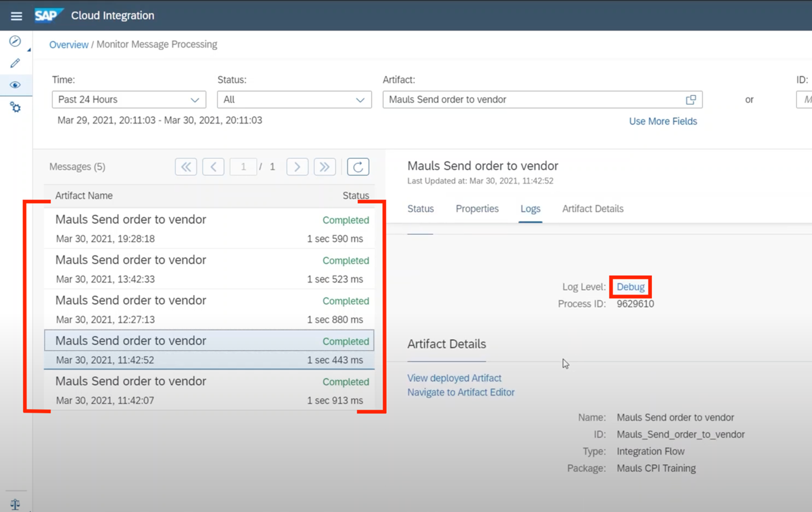Open the Discover compass icon in sidebar

click(15, 41)
